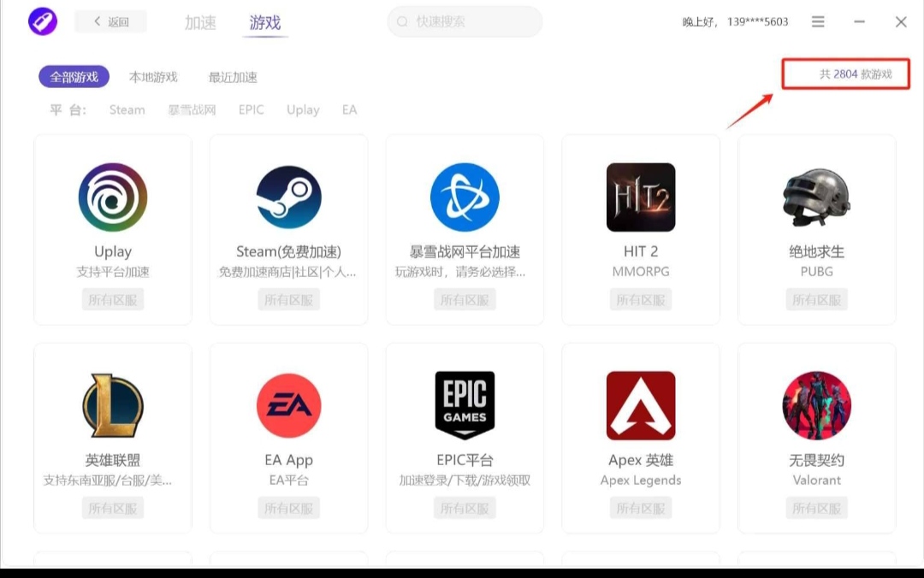The width and height of the screenshot is (924, 578).
Task: Open the 英雄联盟 League icon
Action: [x=113, y=405]
